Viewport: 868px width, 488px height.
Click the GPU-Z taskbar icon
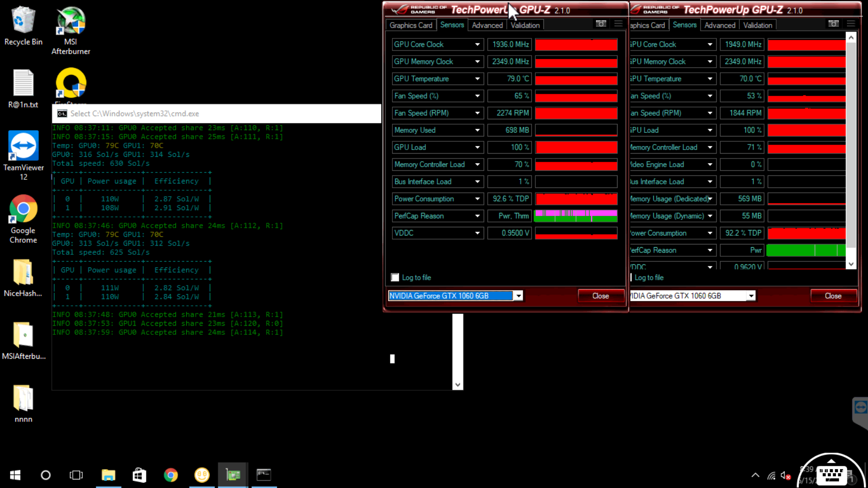click(x=233, y=475)
